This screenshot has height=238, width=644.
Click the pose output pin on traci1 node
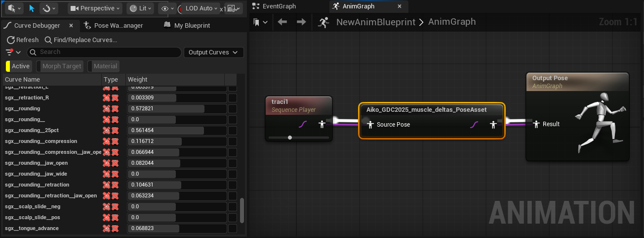(x=322, y=124)
